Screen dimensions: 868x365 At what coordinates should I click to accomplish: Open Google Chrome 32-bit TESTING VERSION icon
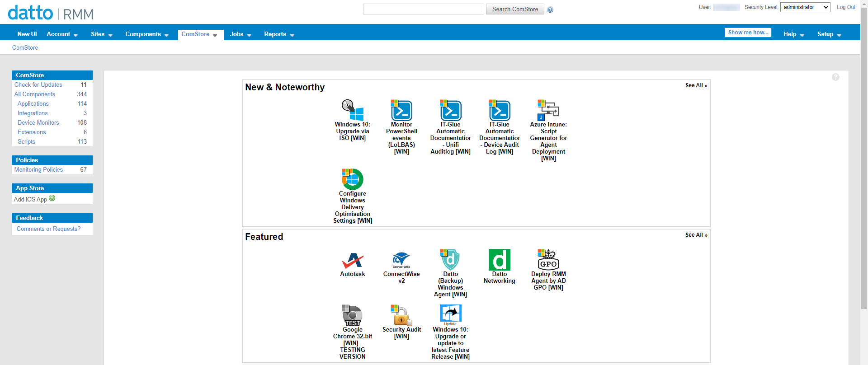point(353,315)
